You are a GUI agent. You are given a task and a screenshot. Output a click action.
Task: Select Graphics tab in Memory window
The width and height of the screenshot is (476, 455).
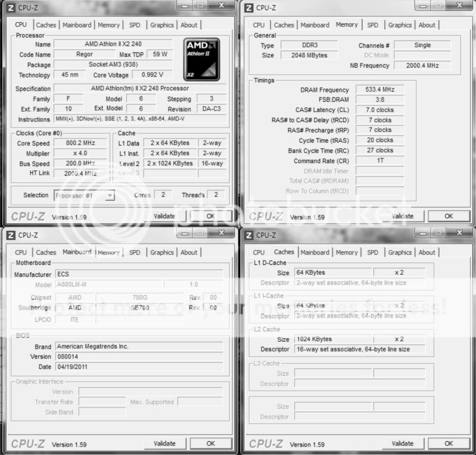coord(400,25)
